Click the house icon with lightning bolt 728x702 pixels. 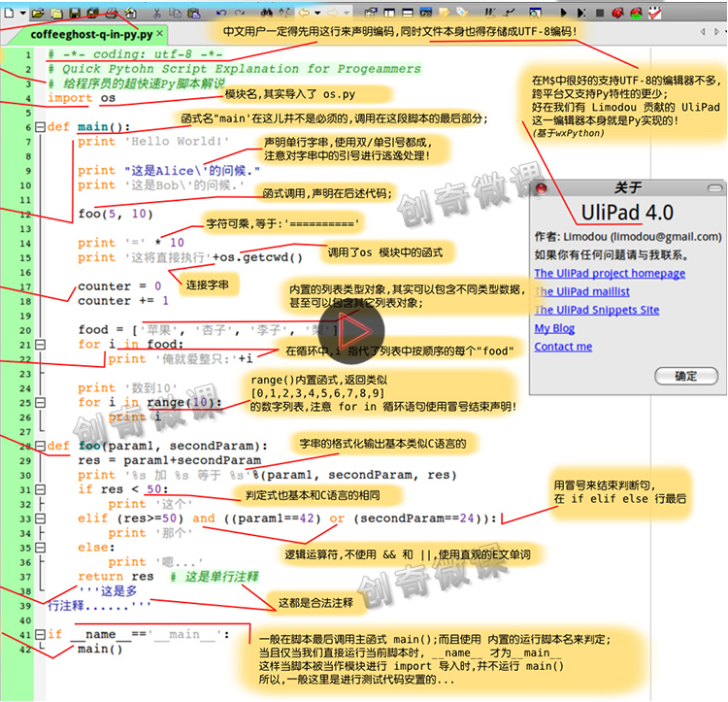131,13
